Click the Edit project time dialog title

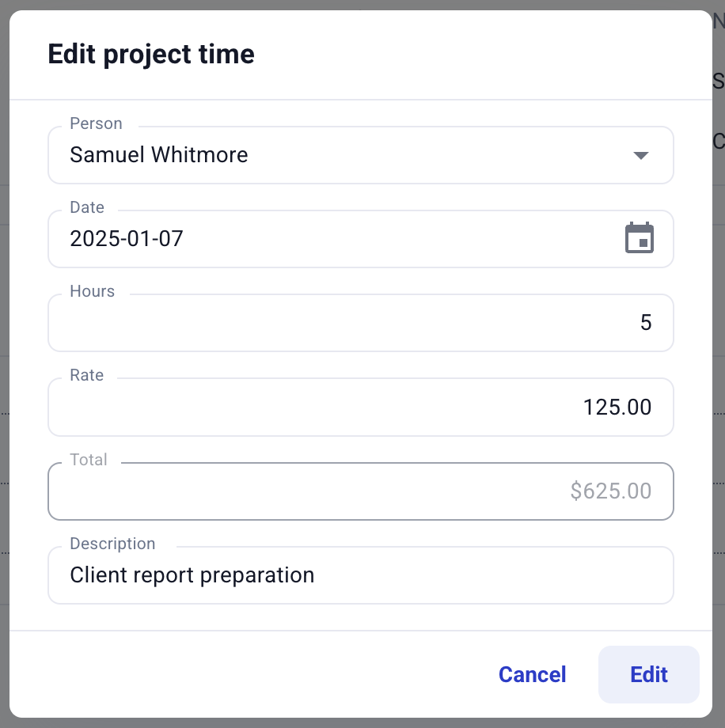pos(151,54)
